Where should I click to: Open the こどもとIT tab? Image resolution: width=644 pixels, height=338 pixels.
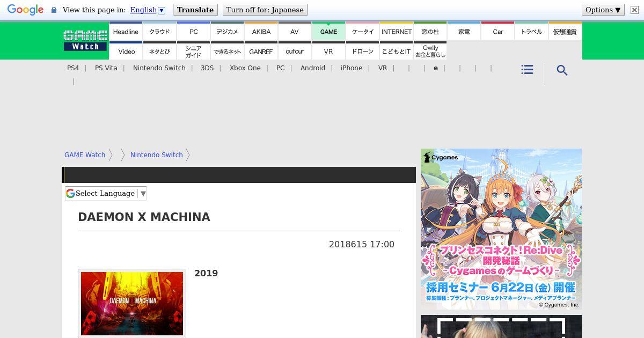click(x=396, y=52)
